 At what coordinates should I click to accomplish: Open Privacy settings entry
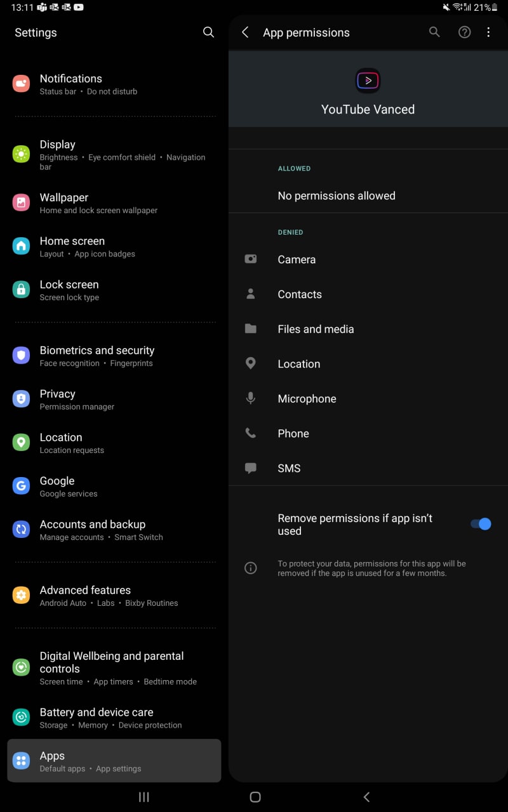point(114,400)
